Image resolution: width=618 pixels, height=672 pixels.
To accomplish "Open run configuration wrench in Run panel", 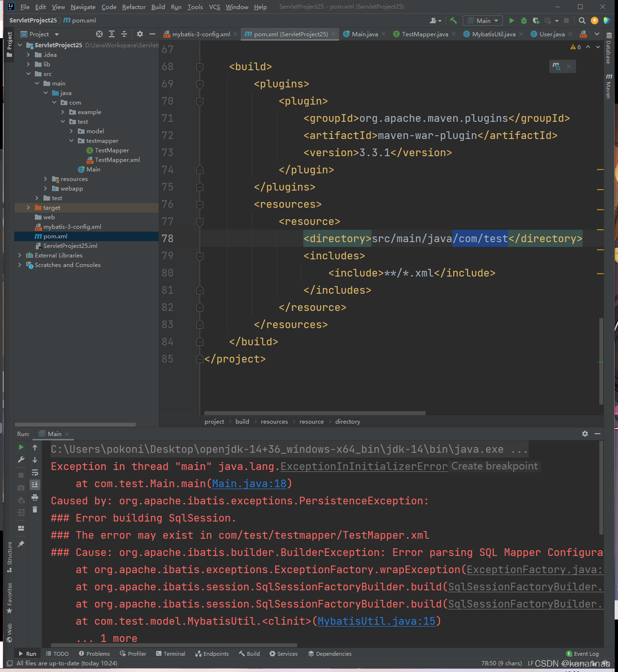I will click(x=21, y=459).
